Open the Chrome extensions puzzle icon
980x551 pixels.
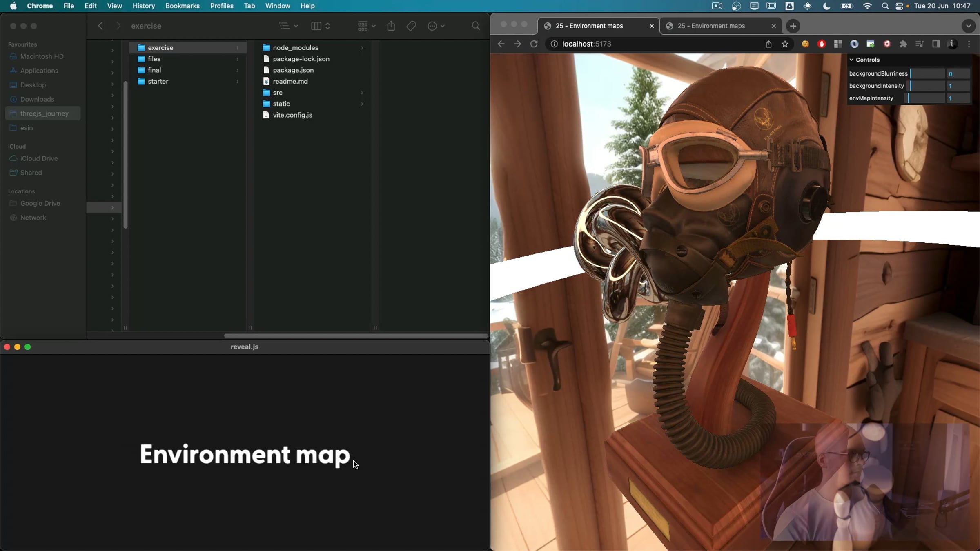point(903,44)
